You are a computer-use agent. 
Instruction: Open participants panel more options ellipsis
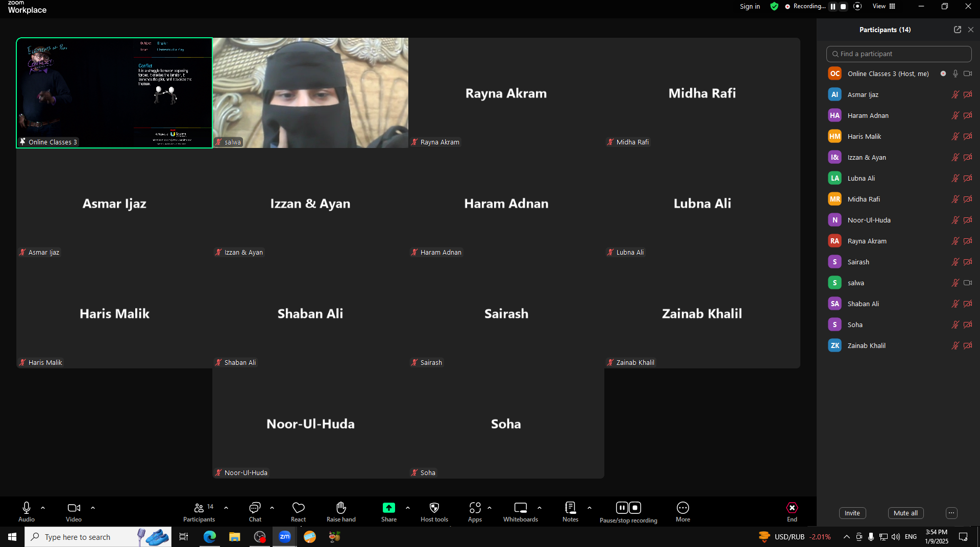(x=951, y=513)
